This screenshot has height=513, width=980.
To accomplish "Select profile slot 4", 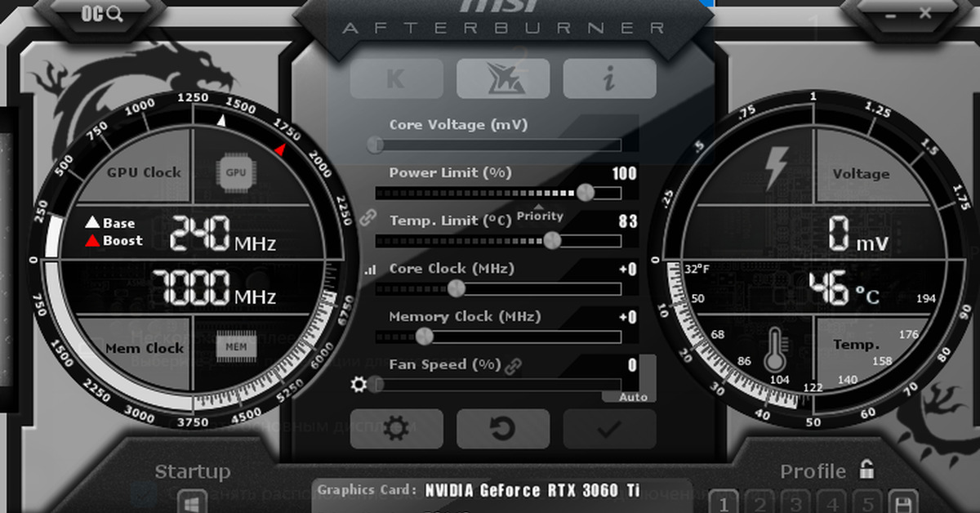I will [x=832, y=502].
